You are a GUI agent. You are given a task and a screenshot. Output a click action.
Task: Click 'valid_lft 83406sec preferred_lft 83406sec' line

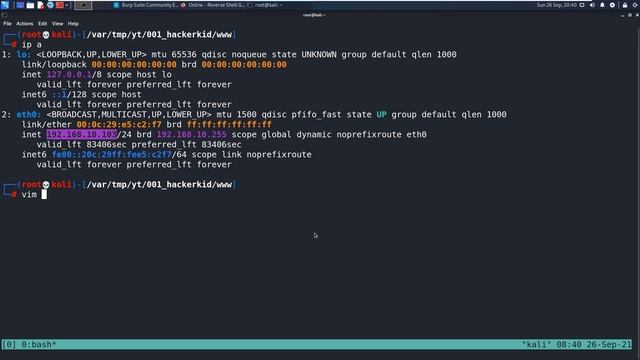[139, 144]
